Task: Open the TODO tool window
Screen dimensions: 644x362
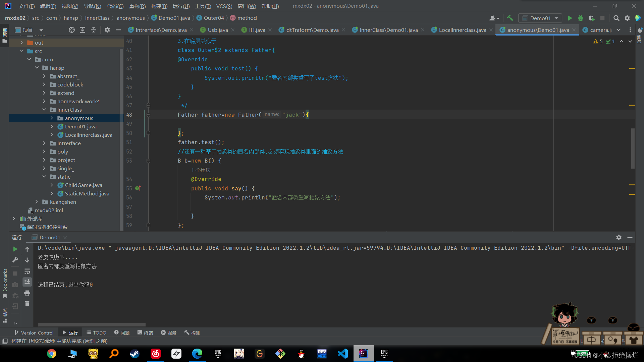Action: tap(96, 333)
